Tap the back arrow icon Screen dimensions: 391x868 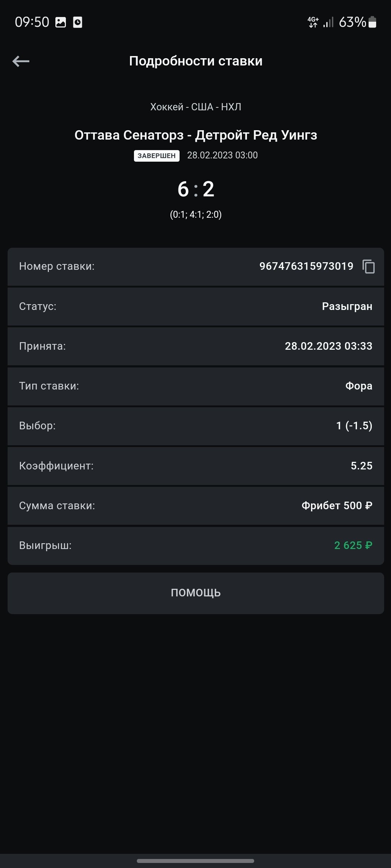(21, 61)
